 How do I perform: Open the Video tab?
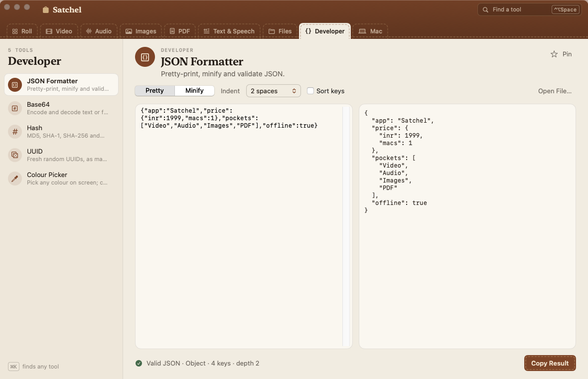tap(59, 31)
